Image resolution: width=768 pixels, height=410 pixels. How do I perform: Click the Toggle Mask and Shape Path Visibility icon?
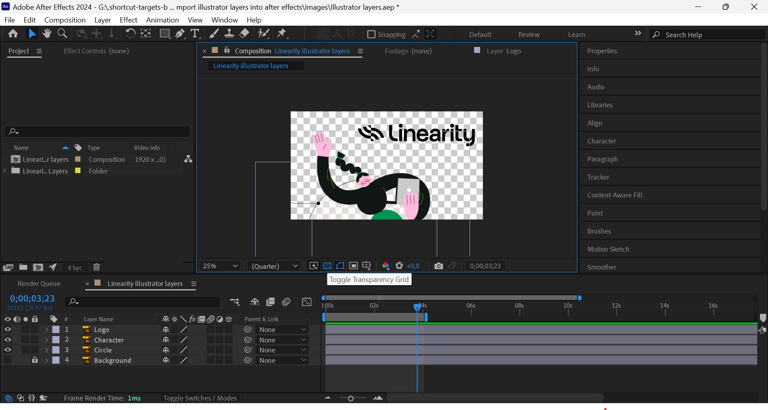pyautogui.click(x=340, y=265)
